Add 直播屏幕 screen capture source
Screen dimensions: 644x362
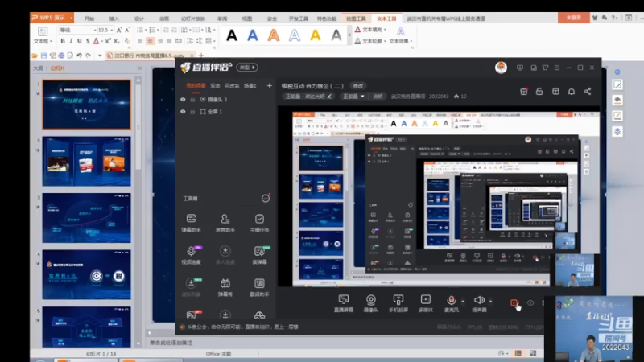point(344,303)
